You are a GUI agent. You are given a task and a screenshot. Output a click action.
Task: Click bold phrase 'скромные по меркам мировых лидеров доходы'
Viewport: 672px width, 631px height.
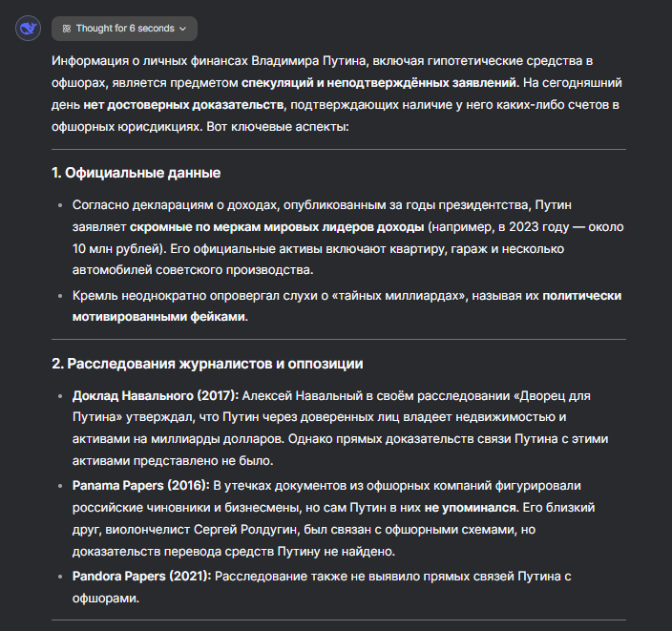tap(277, 227)
